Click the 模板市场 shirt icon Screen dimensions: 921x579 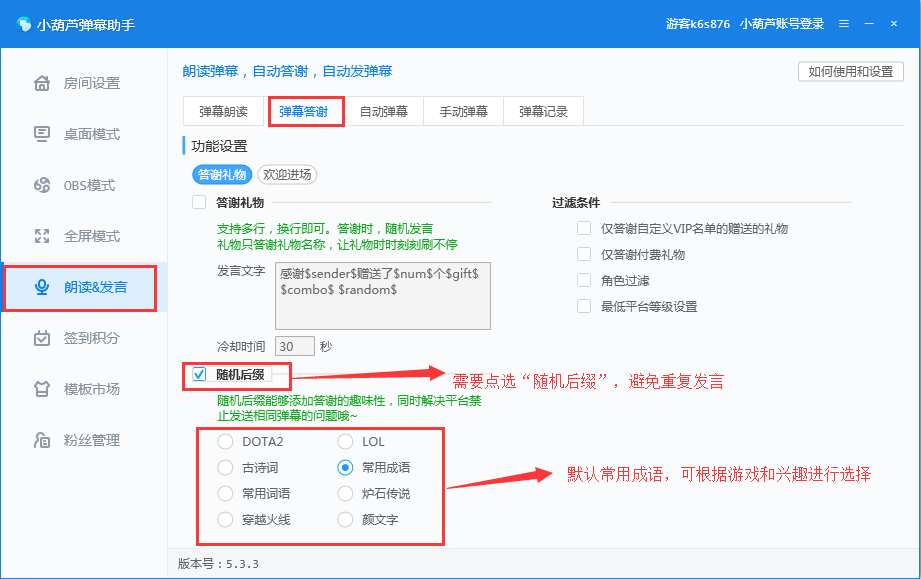pos(42,389)
